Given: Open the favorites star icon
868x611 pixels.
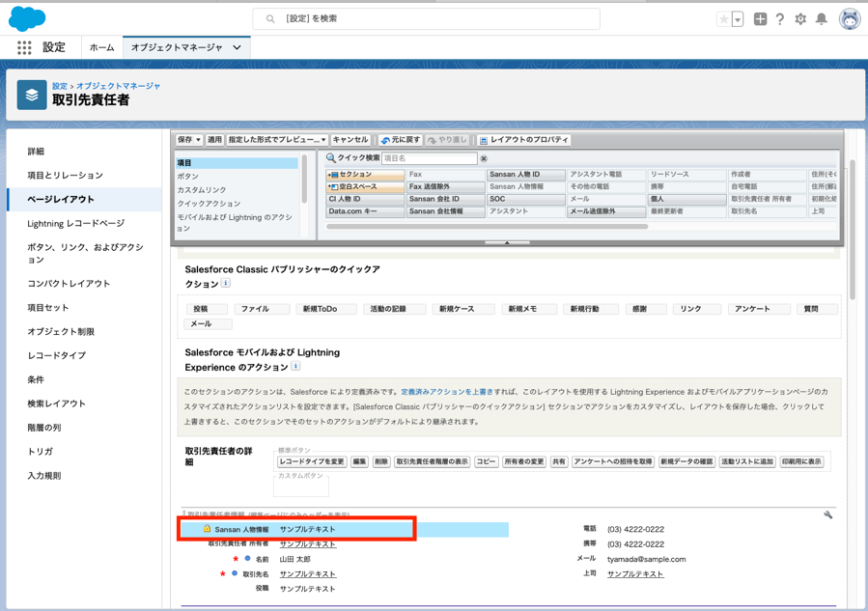Looking at the screenshot, I should [724, 19].
